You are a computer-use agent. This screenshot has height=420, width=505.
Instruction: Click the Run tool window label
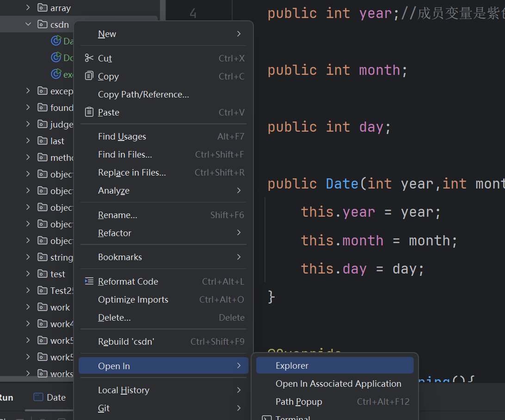tap(6, 397)
